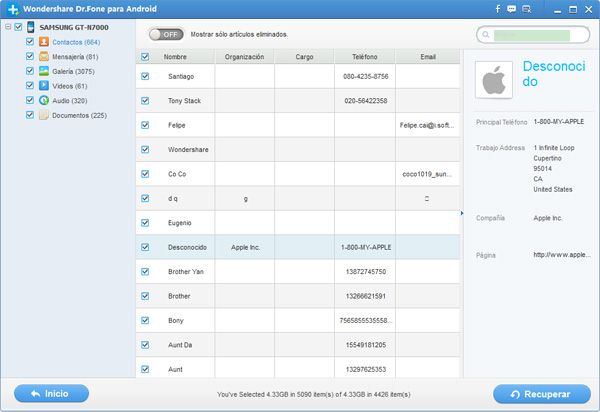
Task: Uncheck the Tony Stack contact checkbox
Action: coord(145,101)
